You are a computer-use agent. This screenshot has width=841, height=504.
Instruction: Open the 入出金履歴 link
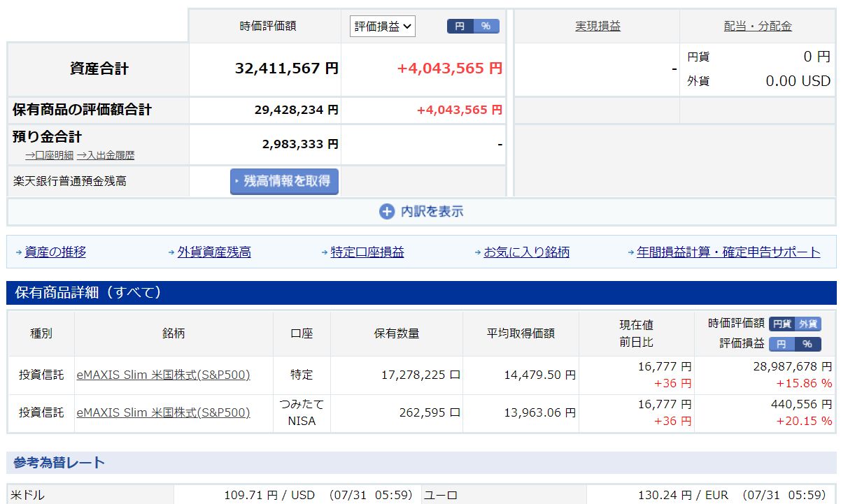[106, 155]
